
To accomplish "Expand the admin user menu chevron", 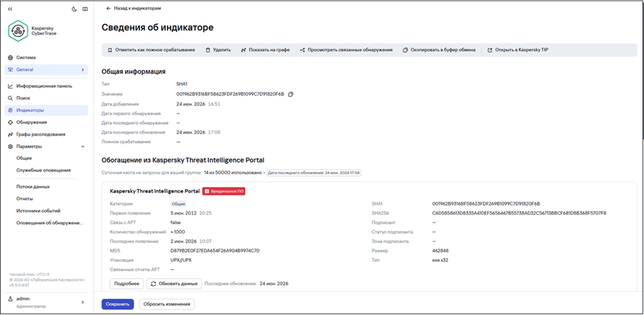I will coord(82,302).
